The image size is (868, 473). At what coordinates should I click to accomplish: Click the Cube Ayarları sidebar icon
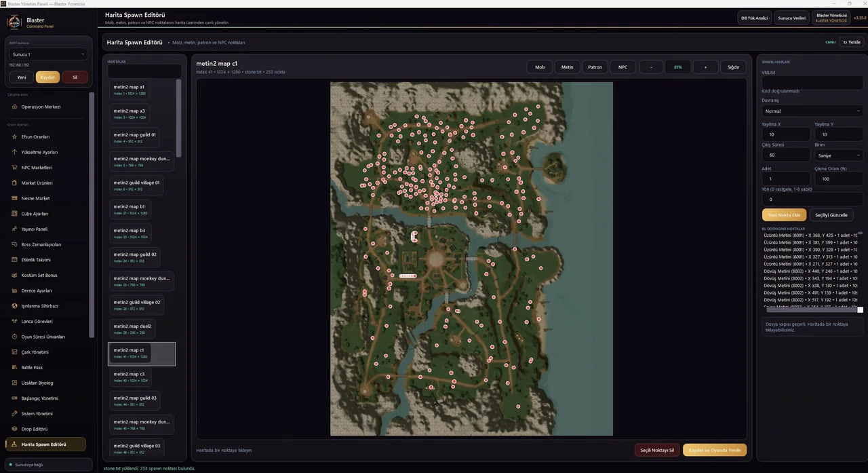point(14,214)
